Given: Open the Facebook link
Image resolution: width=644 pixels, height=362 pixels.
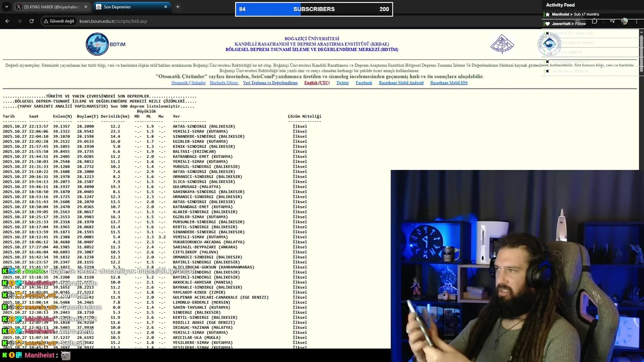Looking at the screenshot, I should tap(364, 83).
